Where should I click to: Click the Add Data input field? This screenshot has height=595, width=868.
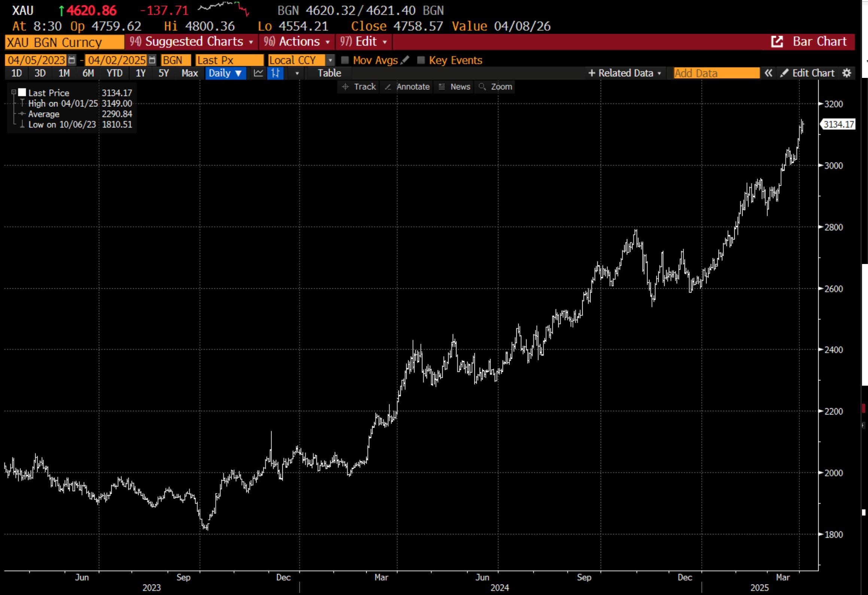point(716,73)
